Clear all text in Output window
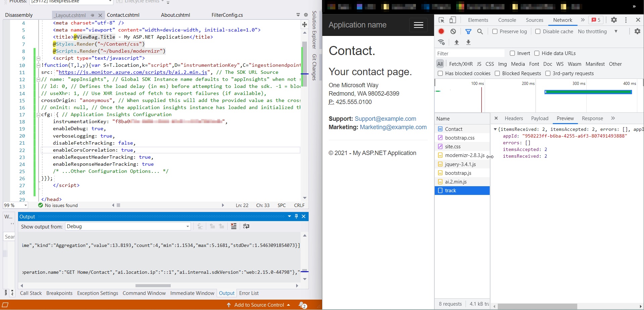This screenshot has width=644, height=310. tap(234, 226)
